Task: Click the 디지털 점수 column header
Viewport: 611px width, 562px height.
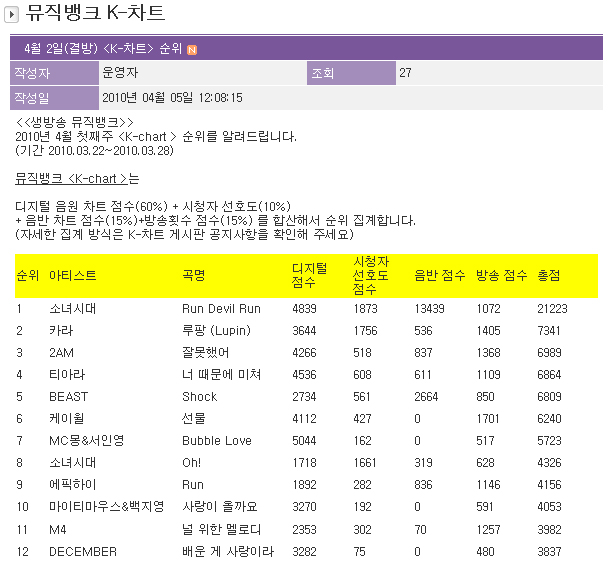Action: click(309, 275)
